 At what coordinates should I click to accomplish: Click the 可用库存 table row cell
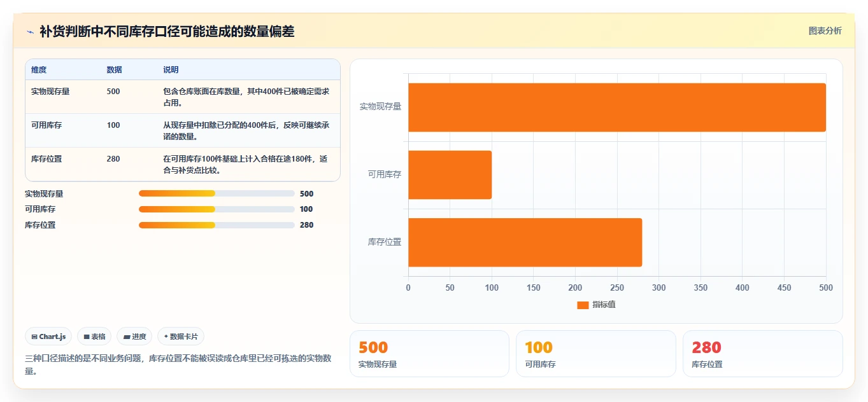click(46, 125)
